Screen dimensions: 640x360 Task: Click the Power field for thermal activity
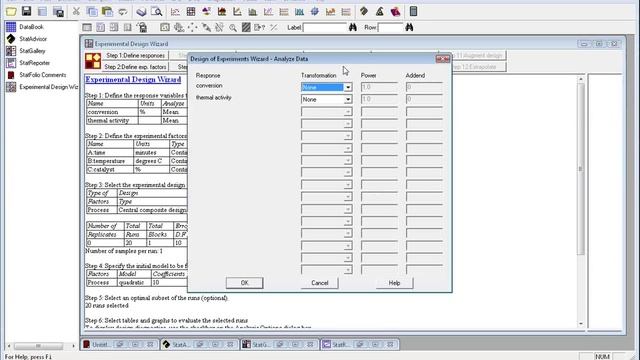click(x=379, y=99)
